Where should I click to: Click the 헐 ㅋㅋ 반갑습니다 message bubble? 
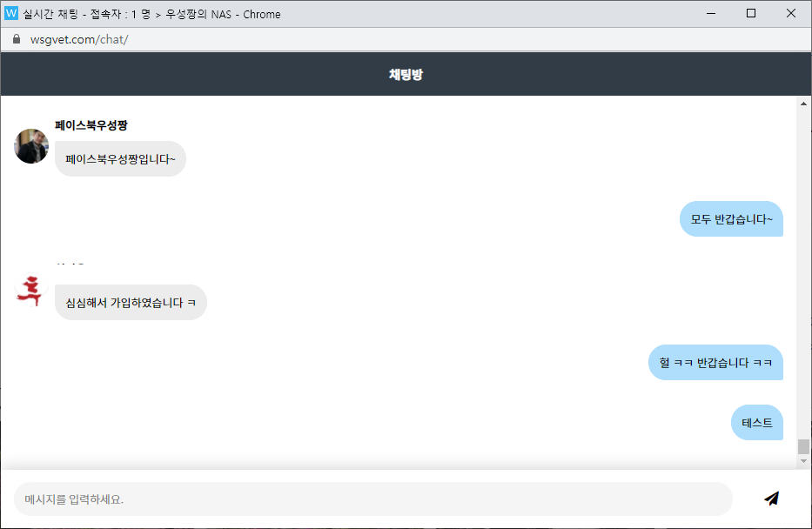pos(715,362)
